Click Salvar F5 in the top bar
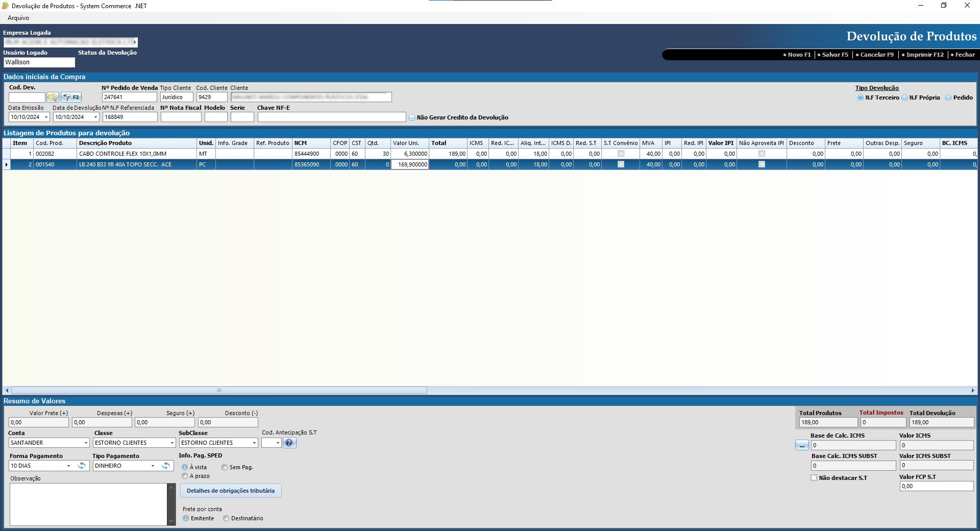The height and width of the screenshot is (531, 980). tap(834, 55)
